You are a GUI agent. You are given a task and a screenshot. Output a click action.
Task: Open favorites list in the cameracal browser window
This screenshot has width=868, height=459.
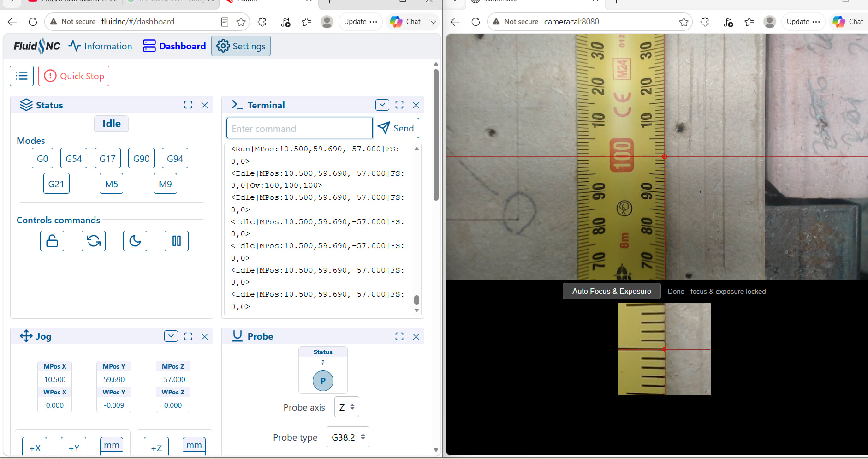(749, 22)
